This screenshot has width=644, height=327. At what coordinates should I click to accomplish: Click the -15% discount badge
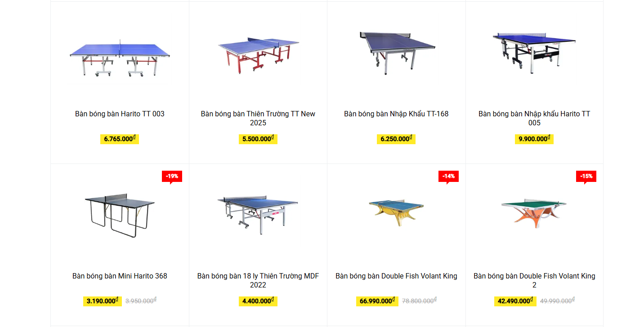586,177
